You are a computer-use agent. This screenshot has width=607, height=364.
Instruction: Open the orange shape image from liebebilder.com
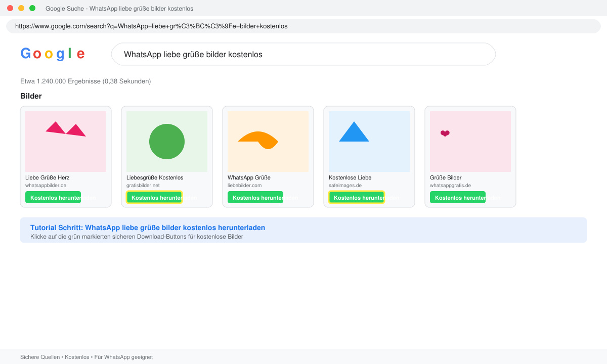click(x=268, y=142)
